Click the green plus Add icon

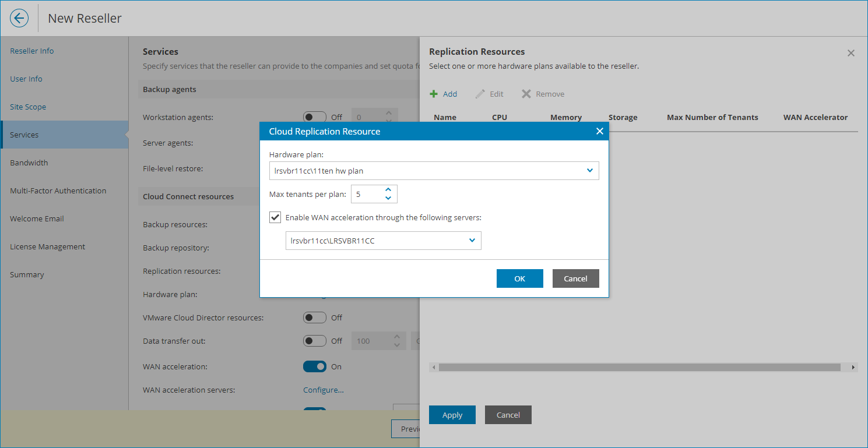click(x=434, y=94)
